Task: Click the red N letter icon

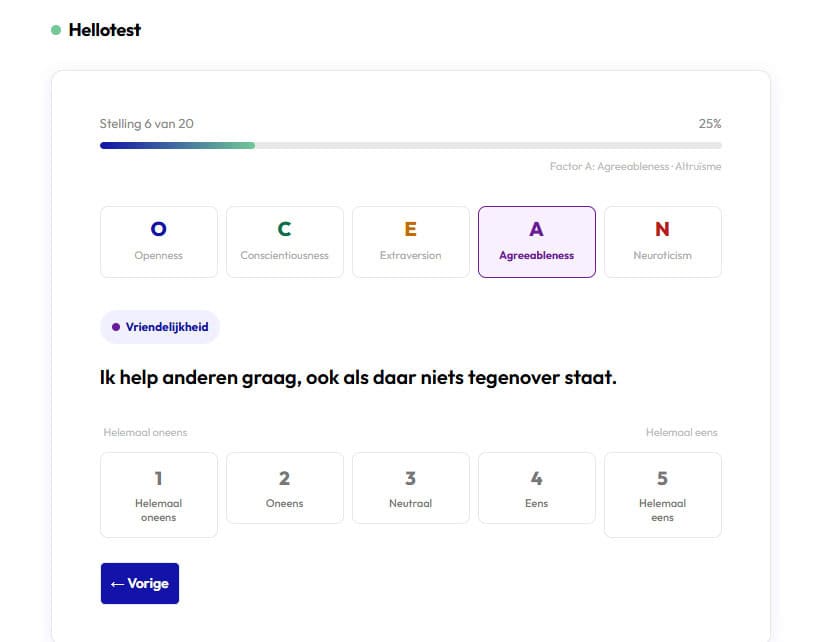Action: coord(663,230)
